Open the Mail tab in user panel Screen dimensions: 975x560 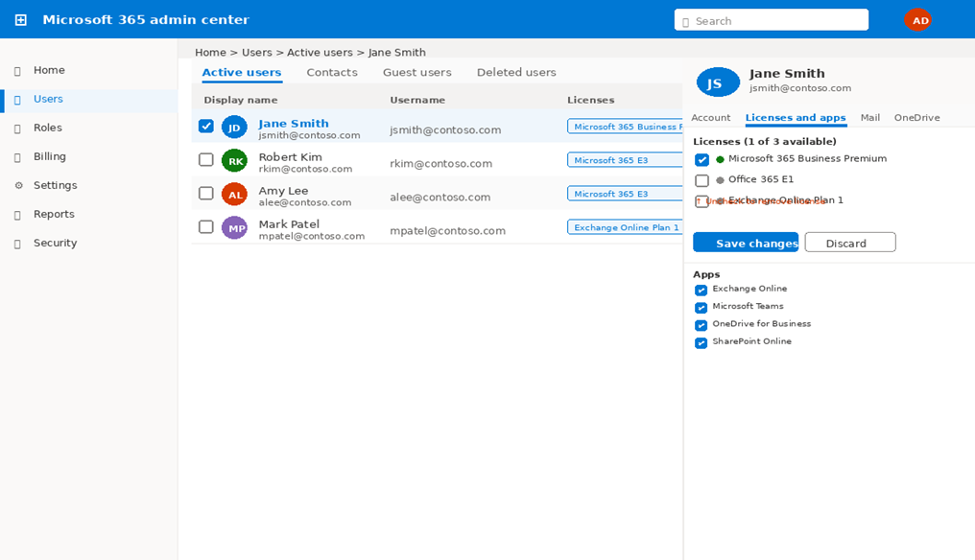point(869,118)
